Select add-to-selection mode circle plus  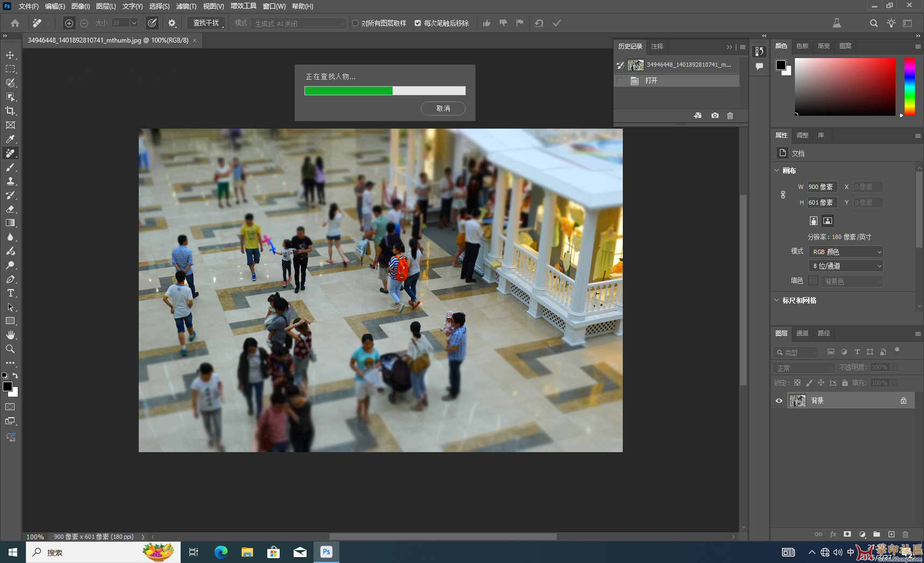coord(69,23)
